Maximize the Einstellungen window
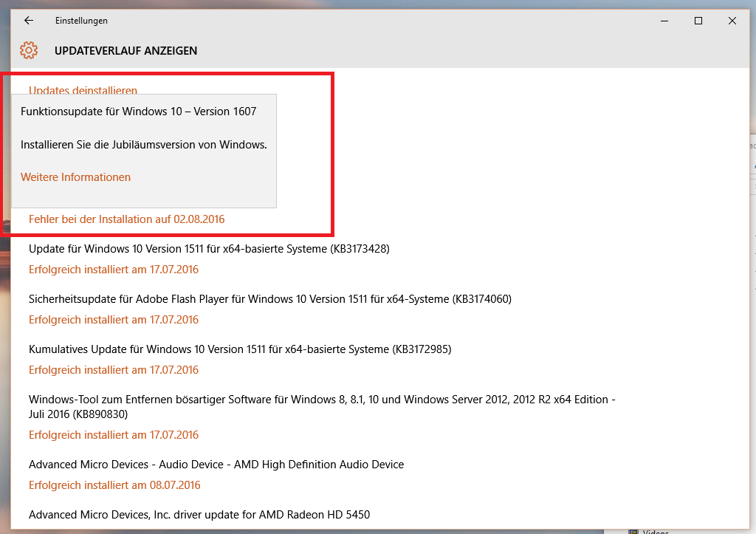 point(698,21)
